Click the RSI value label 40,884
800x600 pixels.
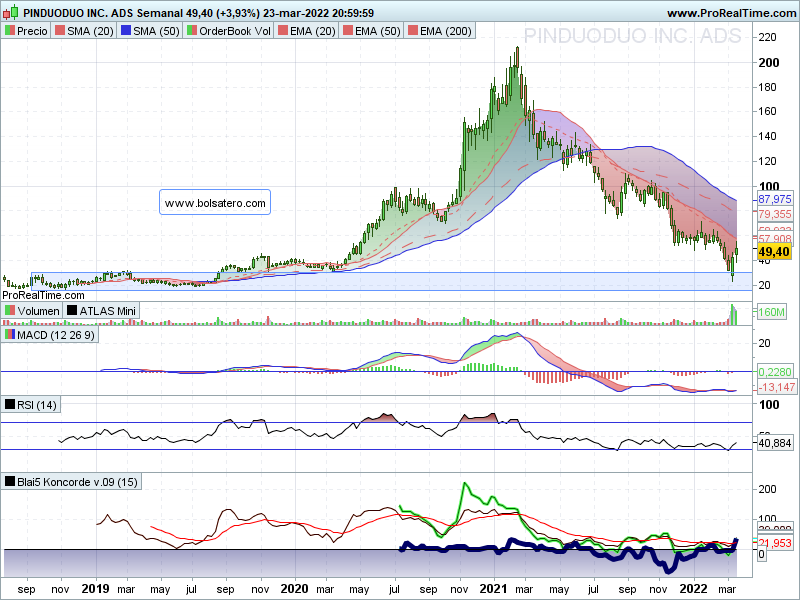coord(774,443)
